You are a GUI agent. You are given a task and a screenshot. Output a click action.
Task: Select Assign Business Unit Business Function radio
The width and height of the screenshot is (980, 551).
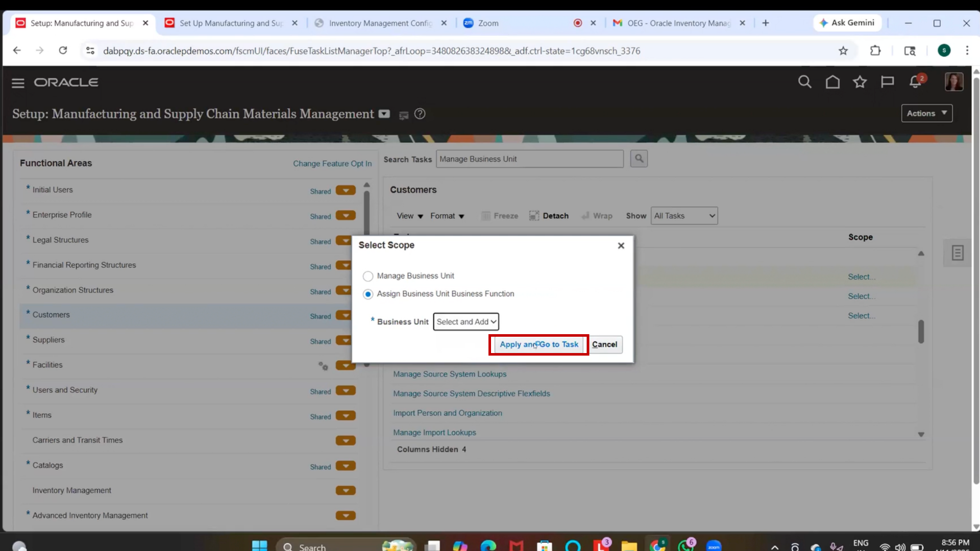pos(367,294)
